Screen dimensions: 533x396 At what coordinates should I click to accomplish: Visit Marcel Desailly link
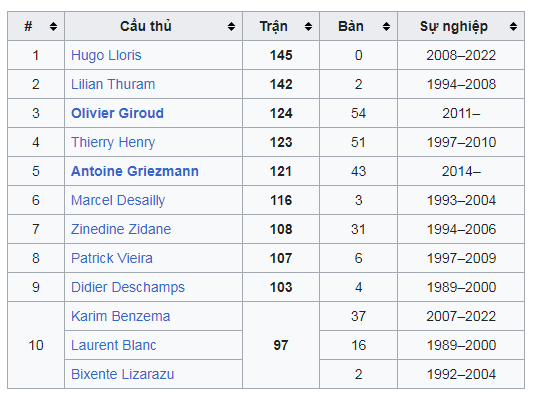118,200
